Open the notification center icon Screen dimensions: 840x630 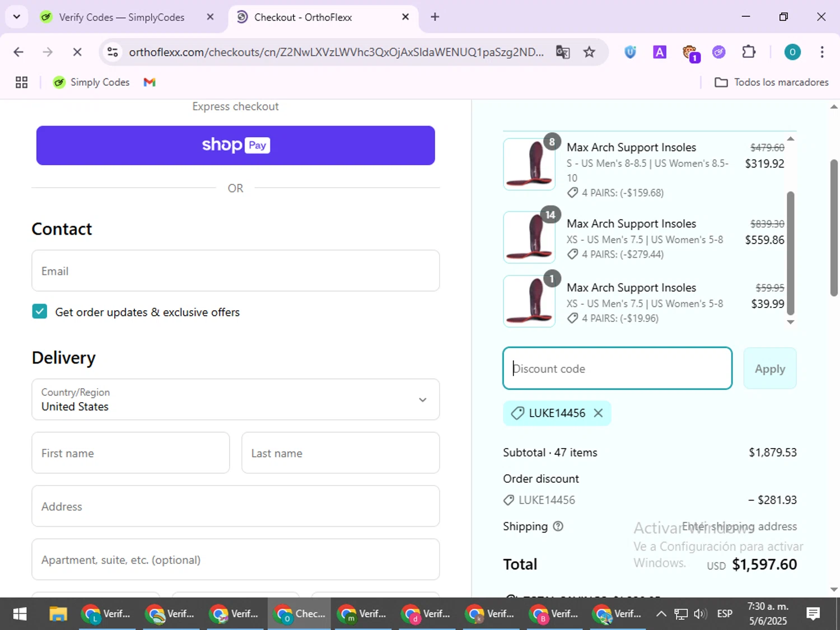tap(813, 614)
